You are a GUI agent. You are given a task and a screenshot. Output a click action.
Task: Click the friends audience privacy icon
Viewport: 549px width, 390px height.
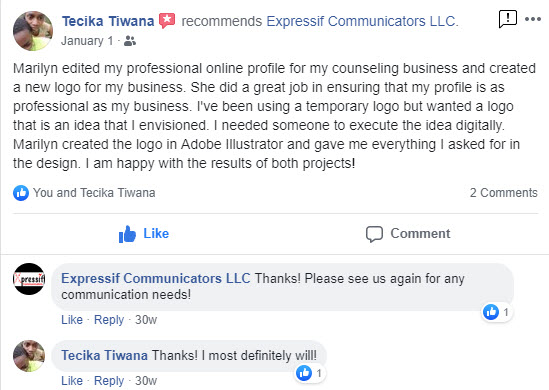point(130,41)
